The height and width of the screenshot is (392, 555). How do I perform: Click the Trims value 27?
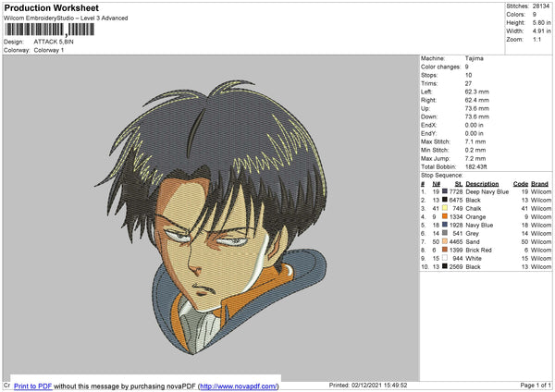coord(468,83)
